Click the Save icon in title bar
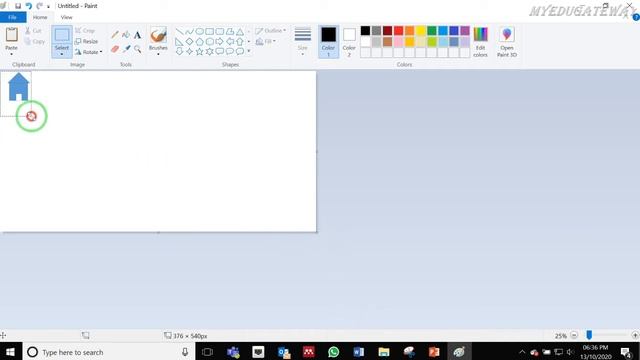 (18, 6)
